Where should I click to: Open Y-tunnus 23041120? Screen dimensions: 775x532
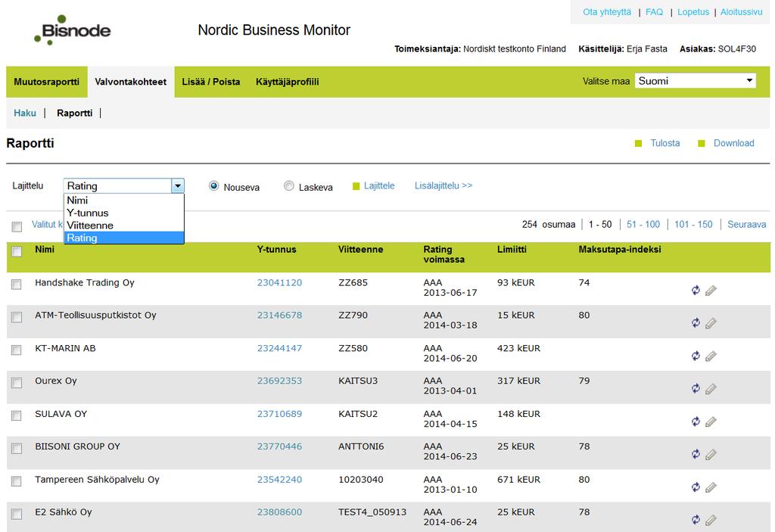(279, 282)
